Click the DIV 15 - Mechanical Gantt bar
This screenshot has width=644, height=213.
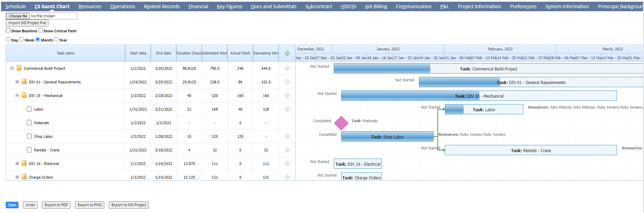click(479, 96)
